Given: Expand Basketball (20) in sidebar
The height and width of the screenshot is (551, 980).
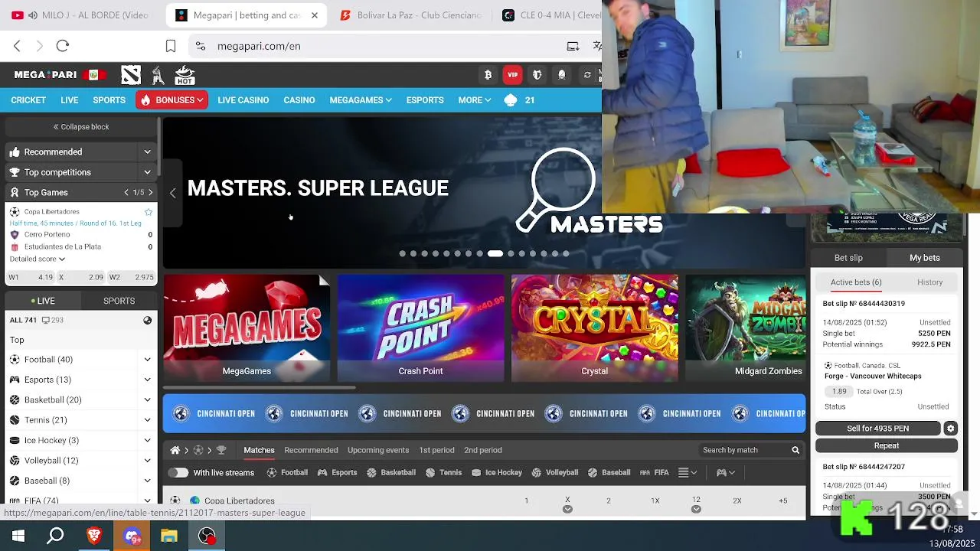Looking at the screenshot, I should 148,400.
